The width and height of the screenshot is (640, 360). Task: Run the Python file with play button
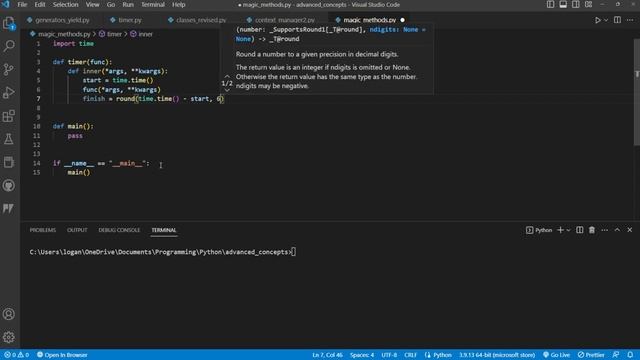pyautogui.click(x=598, y=20)
